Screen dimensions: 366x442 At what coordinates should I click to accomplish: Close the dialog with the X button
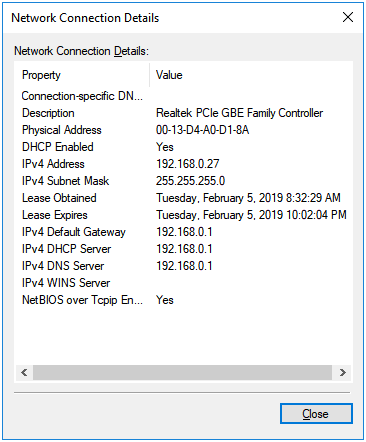348,17
